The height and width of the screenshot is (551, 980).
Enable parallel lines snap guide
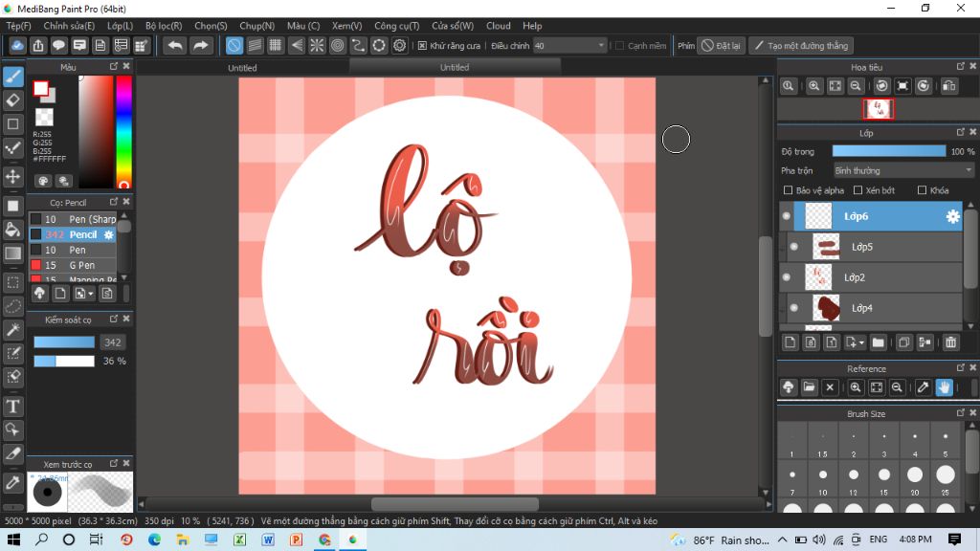(255, 46)
